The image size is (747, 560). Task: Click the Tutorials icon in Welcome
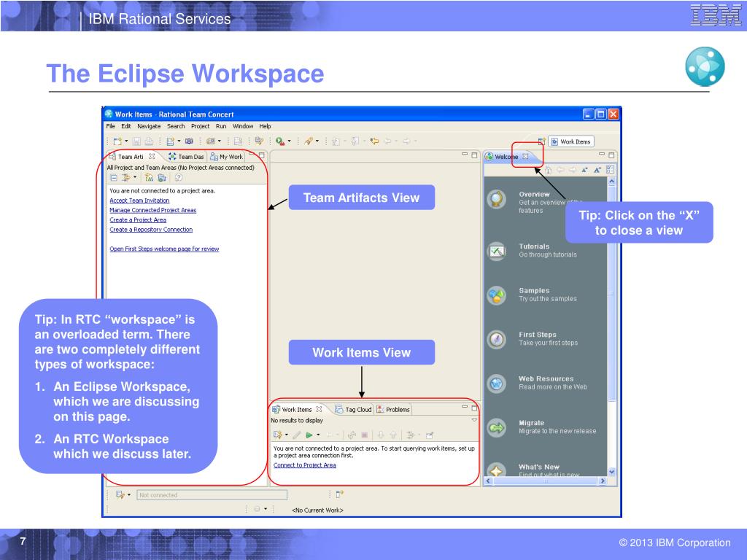(x=496, y=251)
